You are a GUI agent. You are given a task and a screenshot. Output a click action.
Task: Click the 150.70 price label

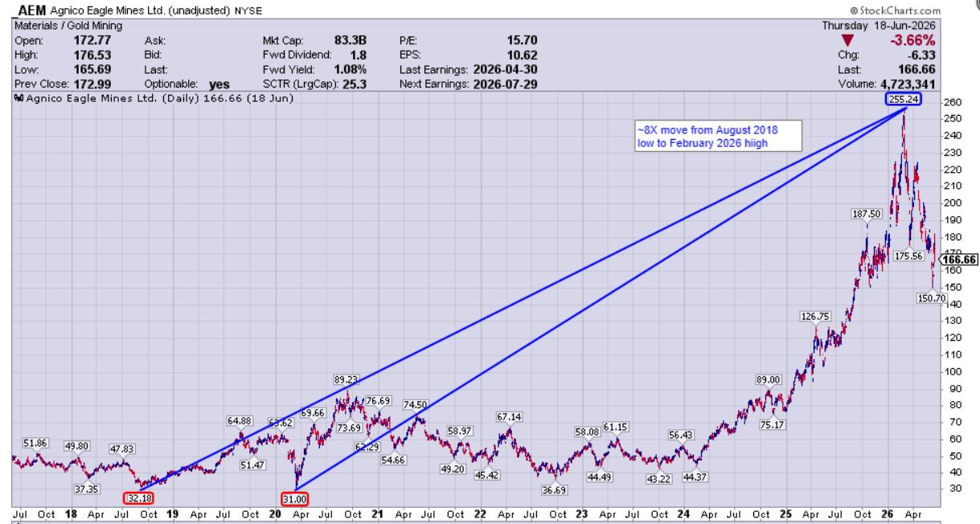click(930, 298)
